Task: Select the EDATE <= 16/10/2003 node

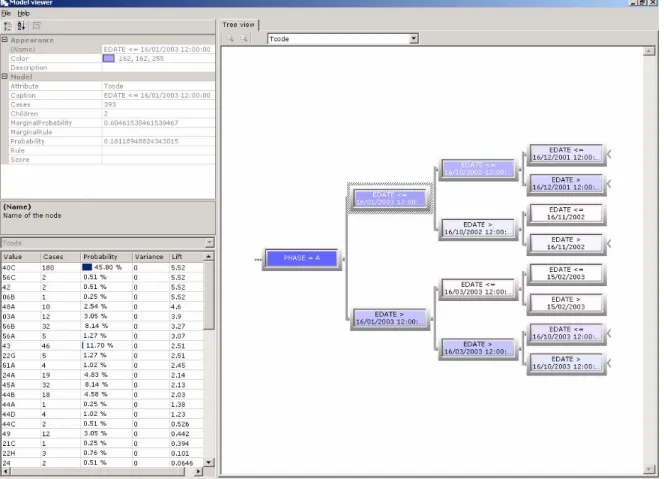Action: coord(566,333)
